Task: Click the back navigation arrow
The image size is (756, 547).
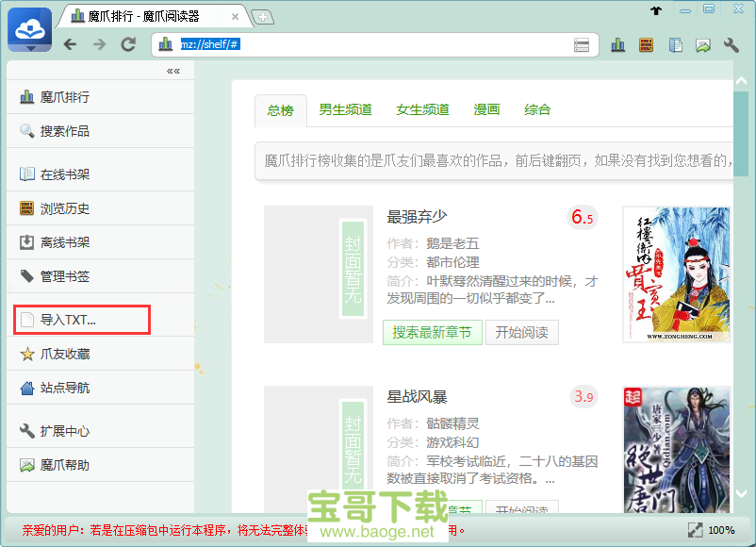Action: click(70, 44)
